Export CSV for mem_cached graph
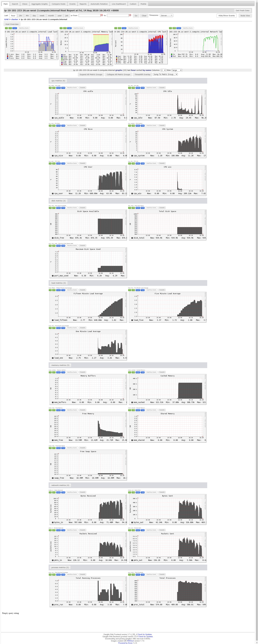Viewport: 258px width, 644px height. click(x=130, y=372)
